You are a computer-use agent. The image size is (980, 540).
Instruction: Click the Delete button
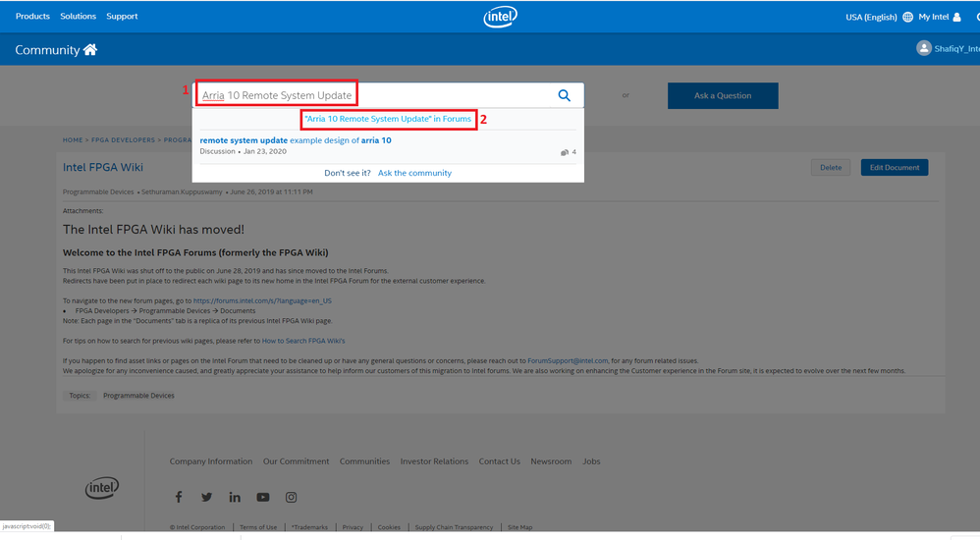(831, 168)
